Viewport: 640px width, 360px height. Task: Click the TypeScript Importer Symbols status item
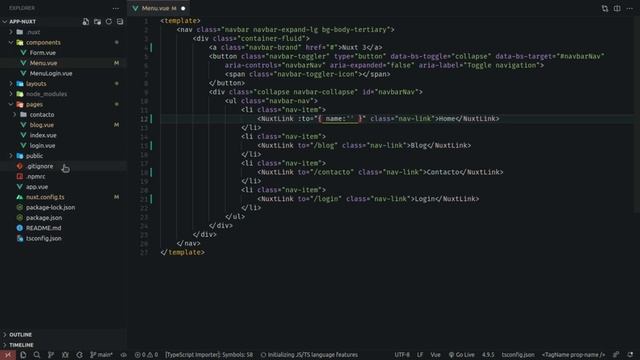[x=209, y=355]
